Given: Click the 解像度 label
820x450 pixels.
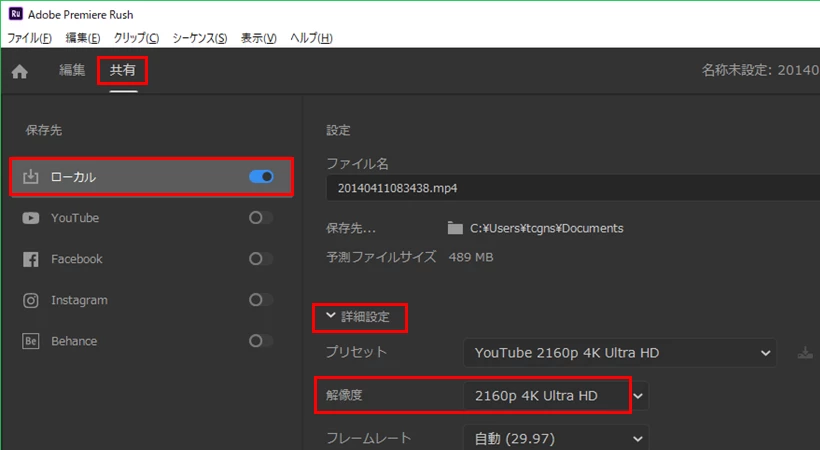Looking at the screenshot, I should coord(344,395).
